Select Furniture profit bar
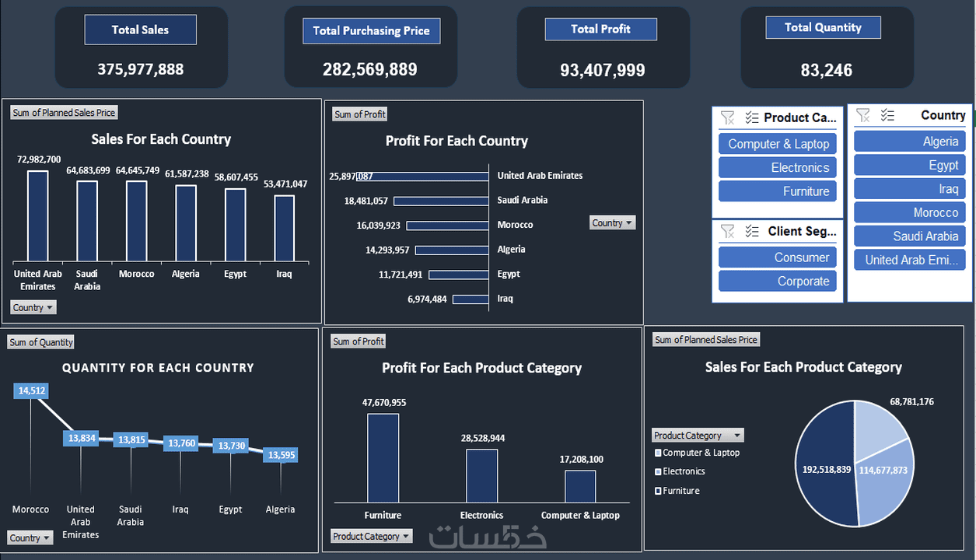This screenshot has height=560, width=976. click(383, 458)
